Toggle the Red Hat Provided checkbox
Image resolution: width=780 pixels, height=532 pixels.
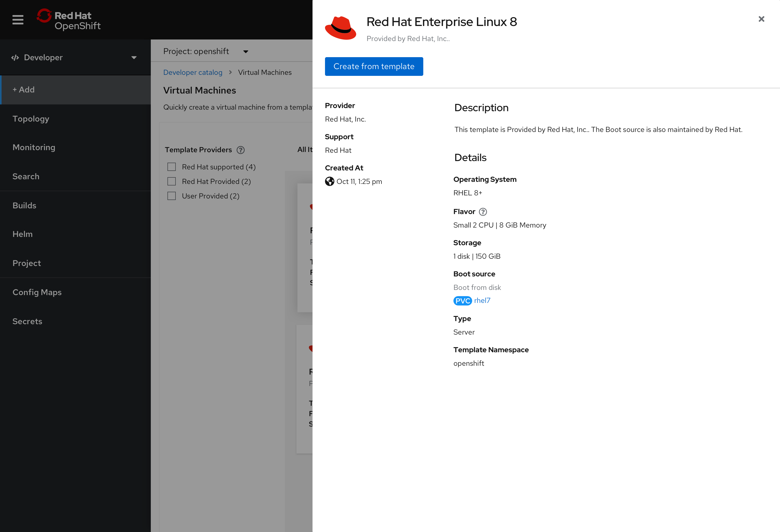pyautogui.click(x=172, y=181)
